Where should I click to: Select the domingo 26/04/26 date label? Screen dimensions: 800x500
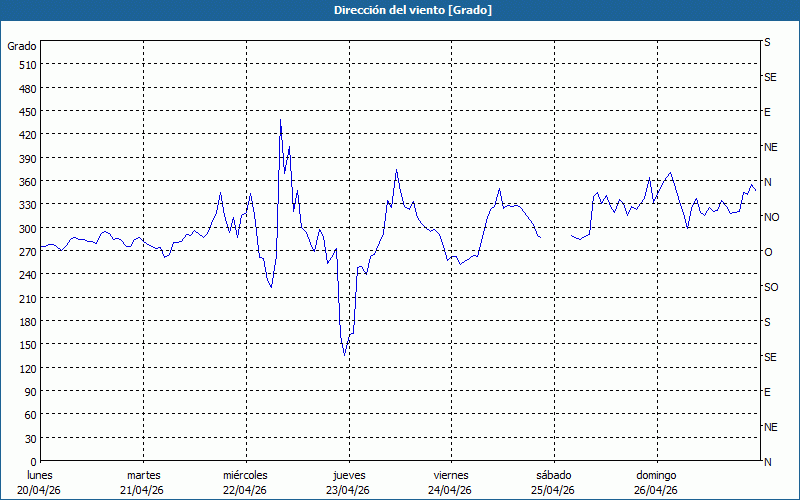656,482
